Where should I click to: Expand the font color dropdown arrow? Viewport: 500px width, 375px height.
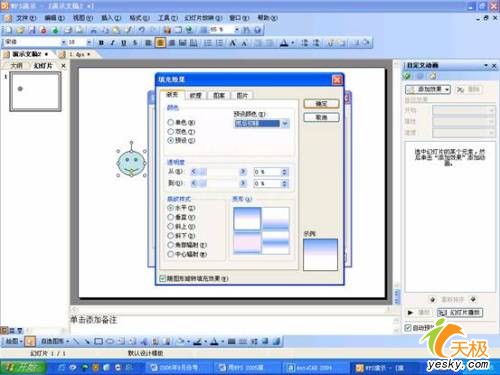[292, 43]
